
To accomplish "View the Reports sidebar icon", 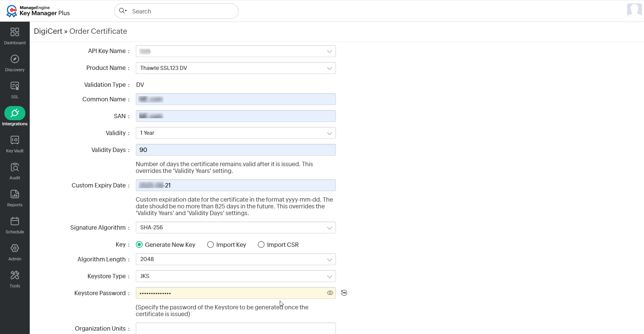I will click(x=15, y=194).
